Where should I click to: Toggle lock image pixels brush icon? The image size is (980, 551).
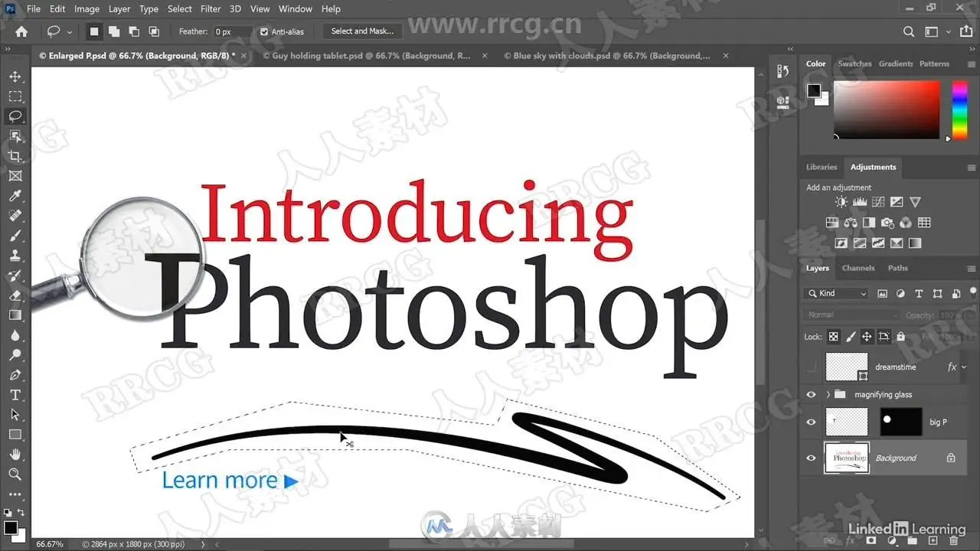coord(851,337)
